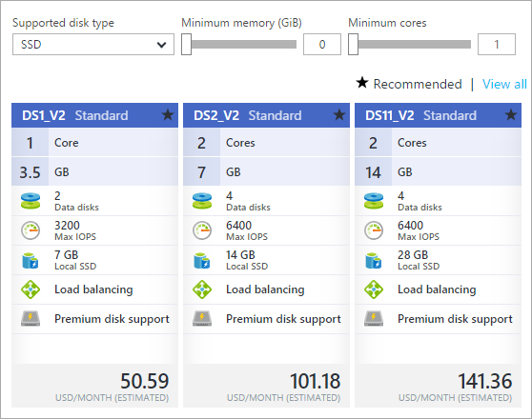Click the data disks icon in DS1_V2
Screen dimensions: 532x419
click(x=31, y=201)
